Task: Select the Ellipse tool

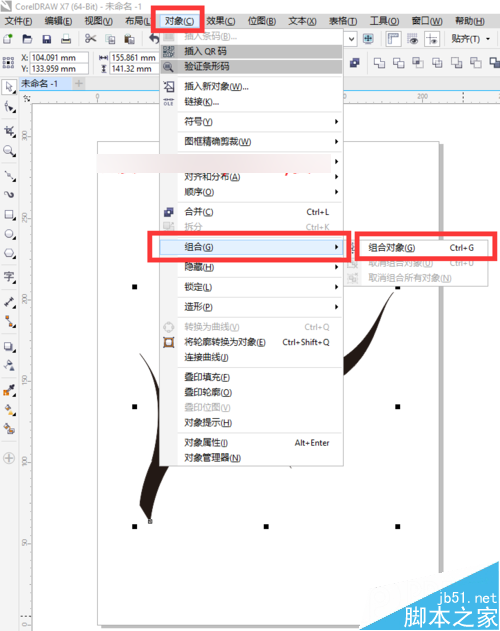Action: (9, 234)
